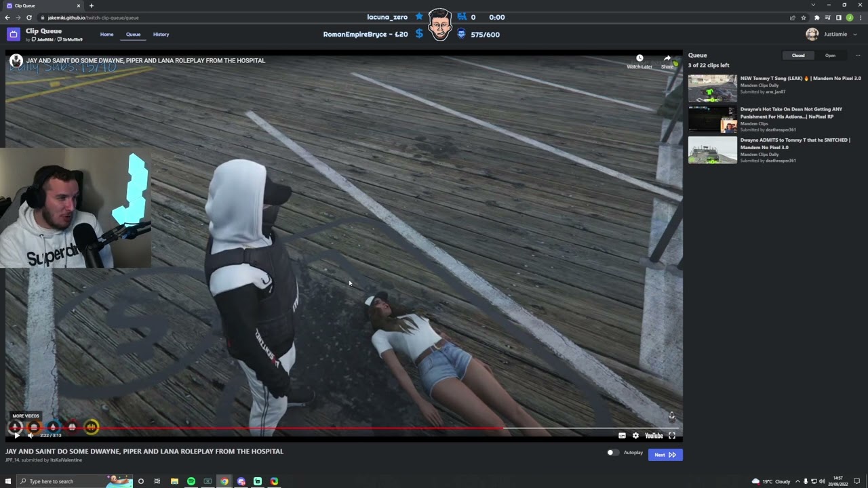Click the microphone icon in system tray

[806, 481]
